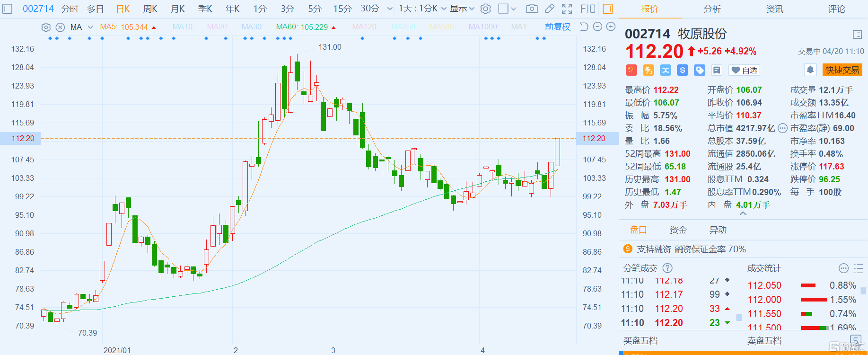This screenshot has width=868, height=355.
Task: Switch to the 资金 tab
Action: tap(678, 230)
